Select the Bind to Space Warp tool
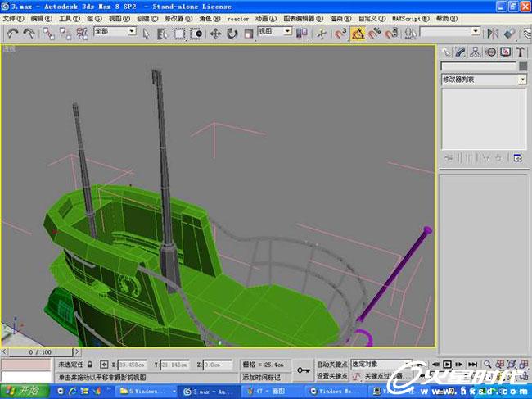532x399 pixels. pyautogui.click(x=82, y=34)
